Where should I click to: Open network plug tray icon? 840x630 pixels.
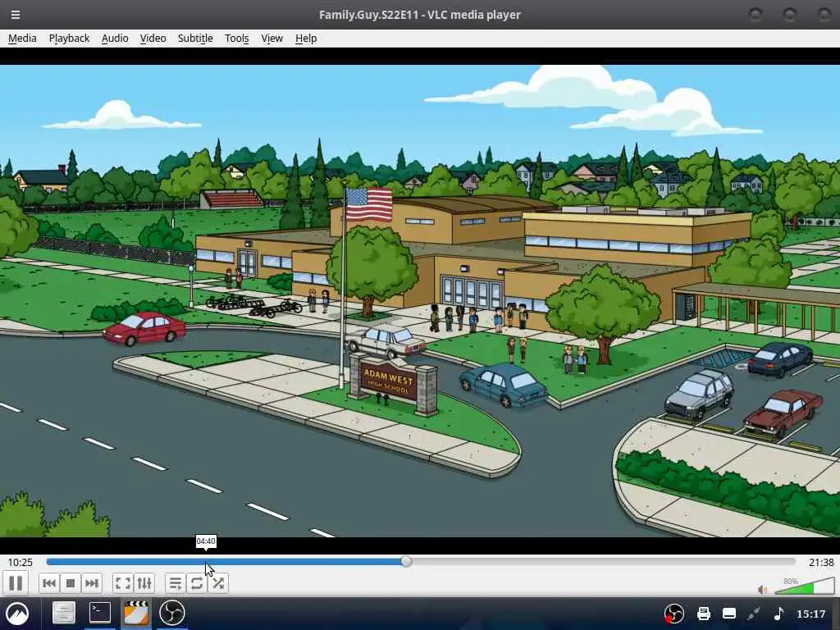pyautogui.click(x=755, y=614)
